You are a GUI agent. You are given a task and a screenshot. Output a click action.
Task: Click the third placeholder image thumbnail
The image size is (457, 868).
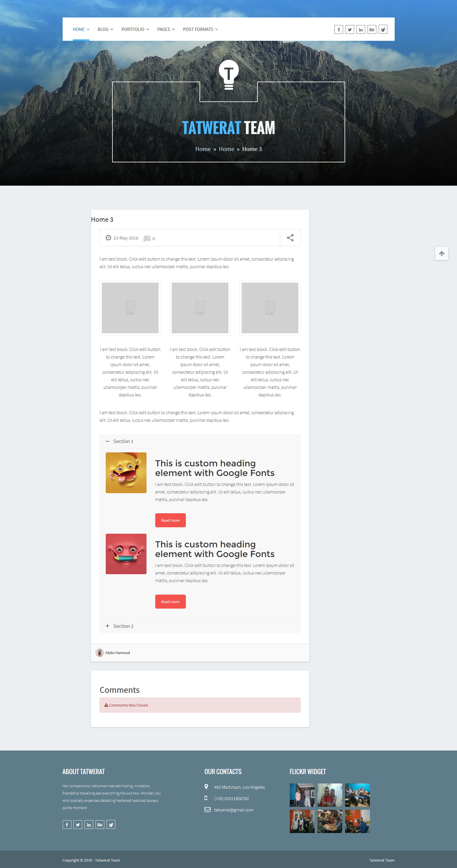click(x=270, y=308)
